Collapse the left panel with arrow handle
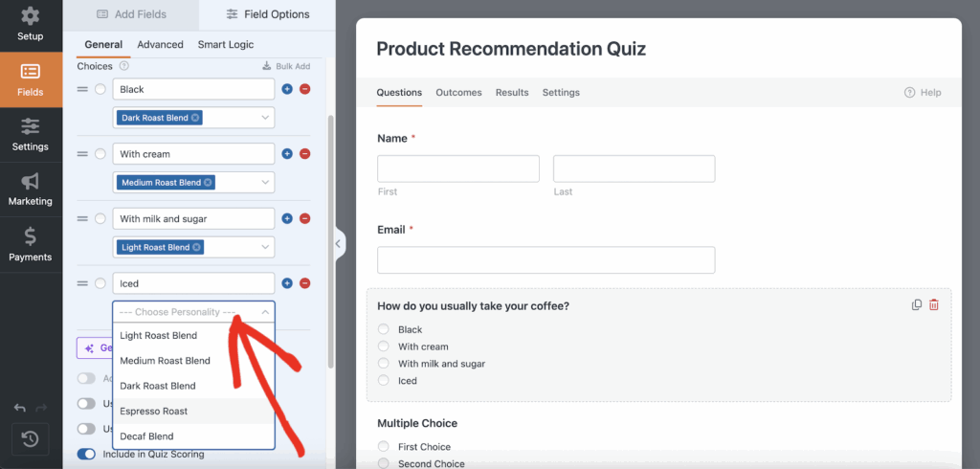 coord(338,244)
